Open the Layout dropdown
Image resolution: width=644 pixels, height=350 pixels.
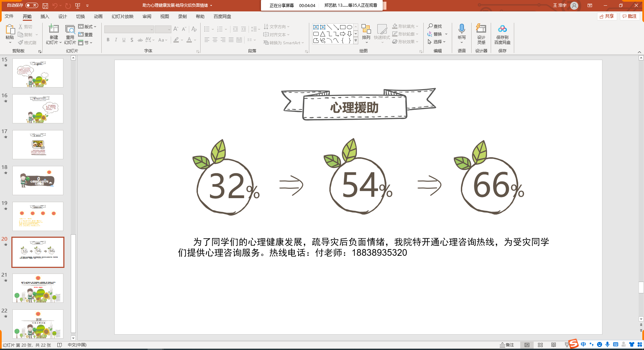coord(88,26)
